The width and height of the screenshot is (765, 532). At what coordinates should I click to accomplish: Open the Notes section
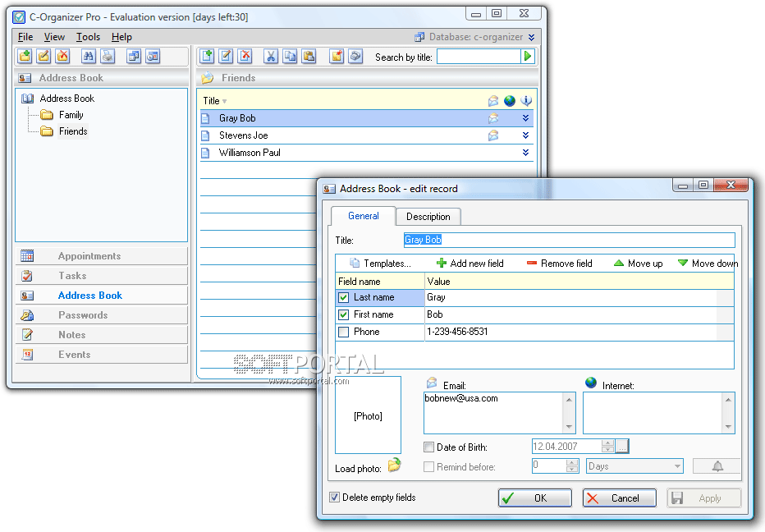102,335
